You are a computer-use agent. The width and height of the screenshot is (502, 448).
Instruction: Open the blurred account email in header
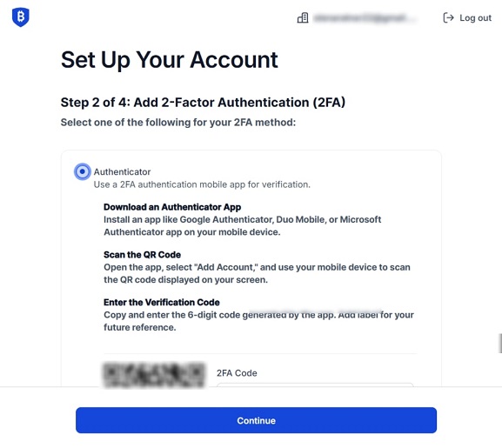pos(365,18)
